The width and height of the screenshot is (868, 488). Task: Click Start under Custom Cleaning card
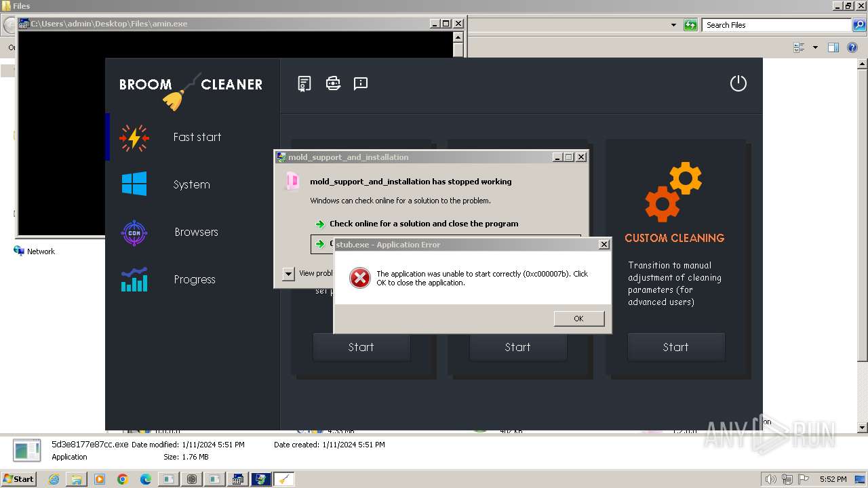[x=676, y=347]
